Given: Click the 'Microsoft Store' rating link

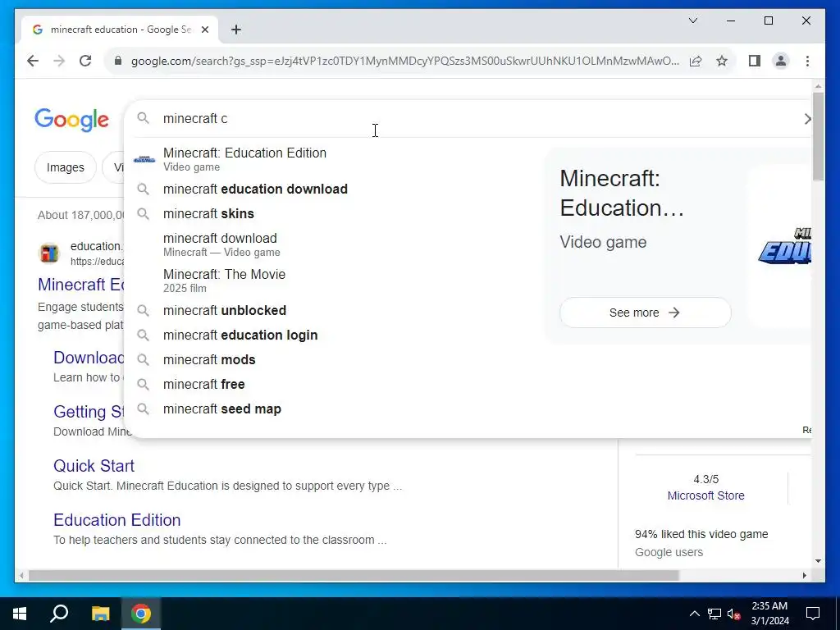Looking at the screenshot, I should pos(705,495).
